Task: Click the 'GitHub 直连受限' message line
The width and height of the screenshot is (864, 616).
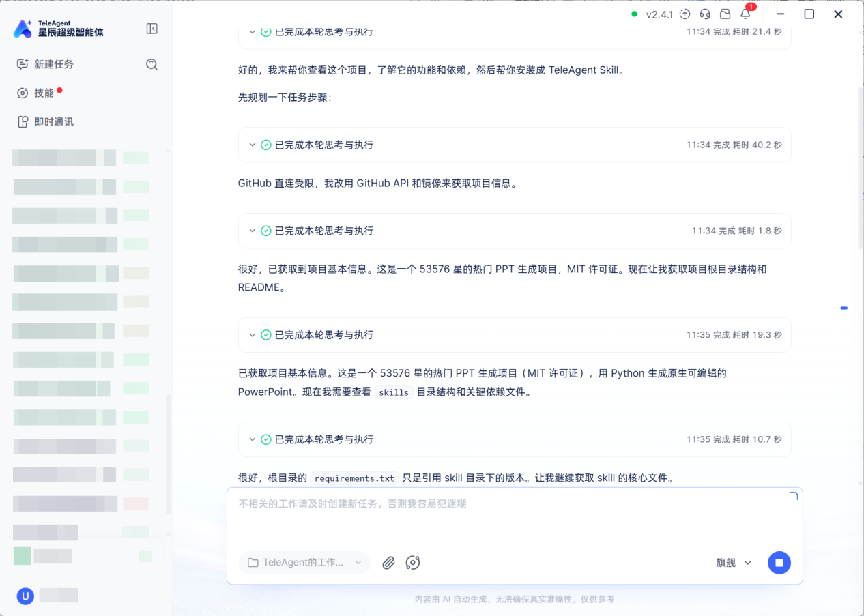Action: pyautogui.click(x=377, y=183)
